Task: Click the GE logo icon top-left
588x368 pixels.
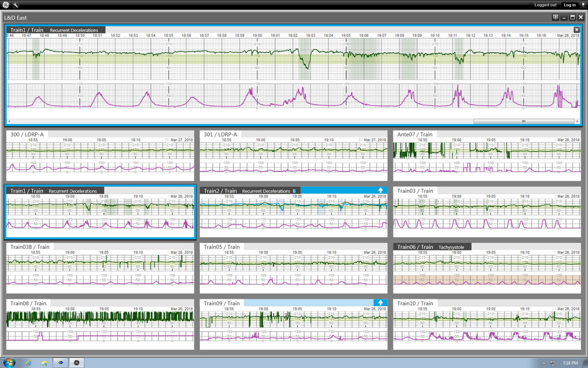Action: pos(6,5)
